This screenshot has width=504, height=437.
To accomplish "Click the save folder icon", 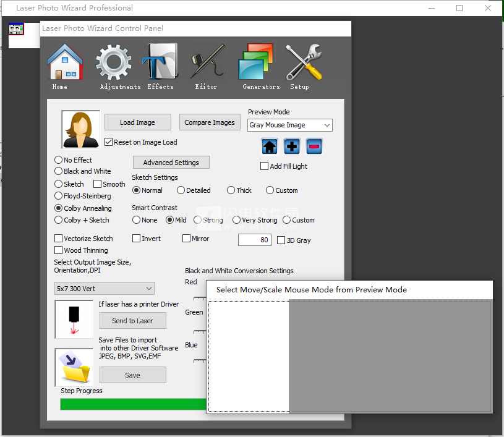I will [74, 367].
